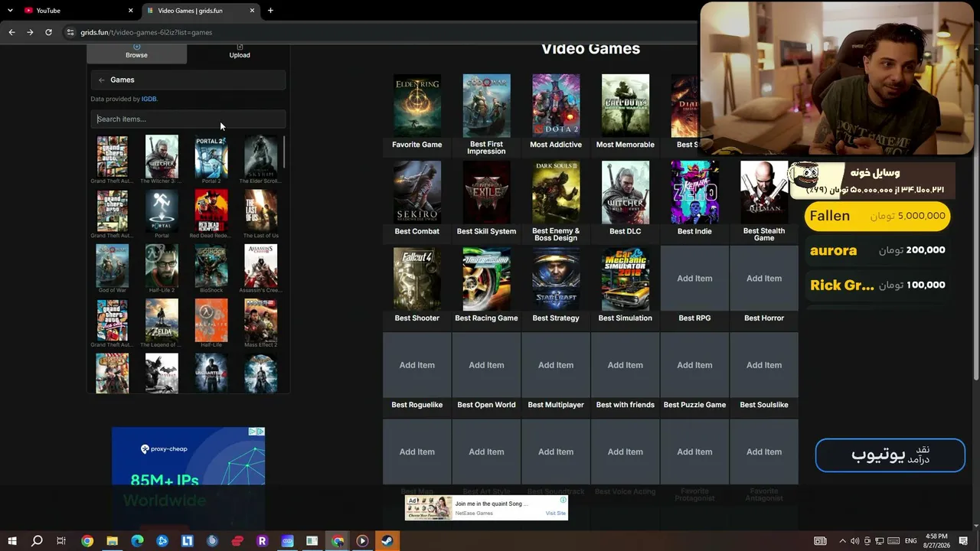Select the Video Games grids.fun tab
The width and height of the screenshot is (980, 551).
[x=201, y=11]
